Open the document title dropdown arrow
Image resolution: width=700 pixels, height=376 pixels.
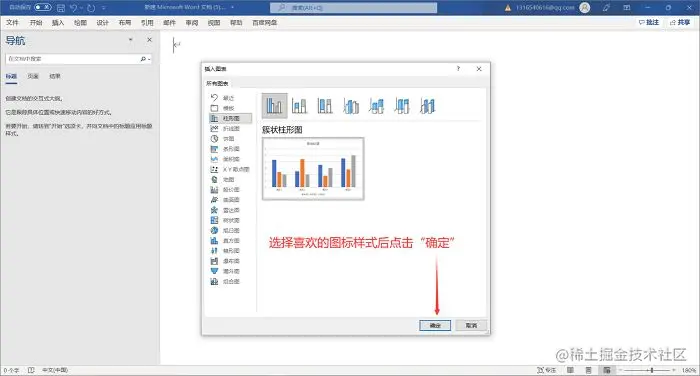233,8
